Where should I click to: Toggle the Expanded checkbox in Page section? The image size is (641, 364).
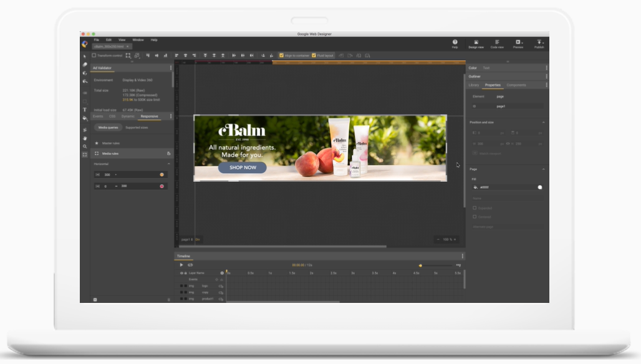(475, 208)
